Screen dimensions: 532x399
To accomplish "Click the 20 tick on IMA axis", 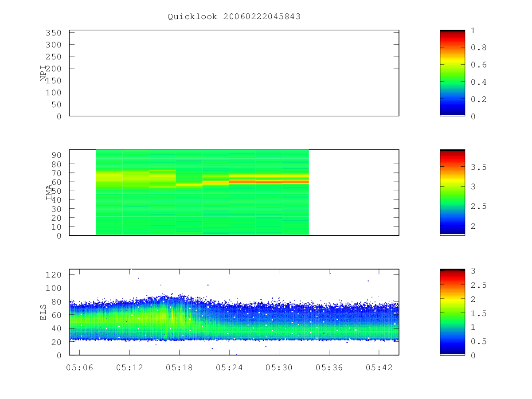I will [55, 218].
